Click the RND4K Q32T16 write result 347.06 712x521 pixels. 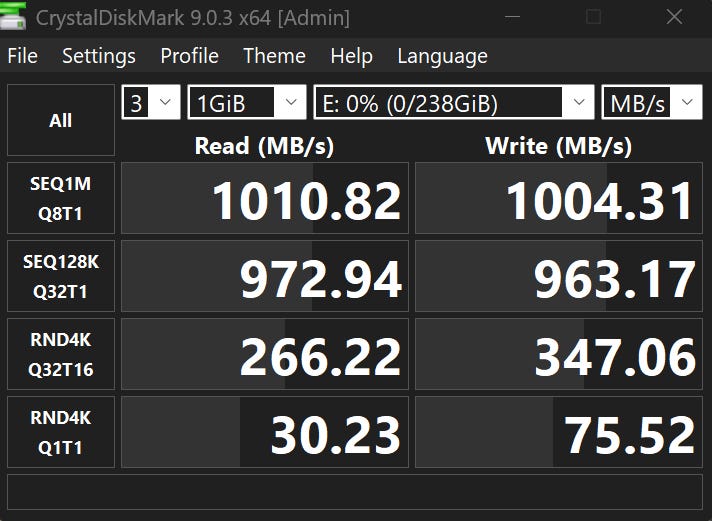pyautogui.click(x=559, y=354)
